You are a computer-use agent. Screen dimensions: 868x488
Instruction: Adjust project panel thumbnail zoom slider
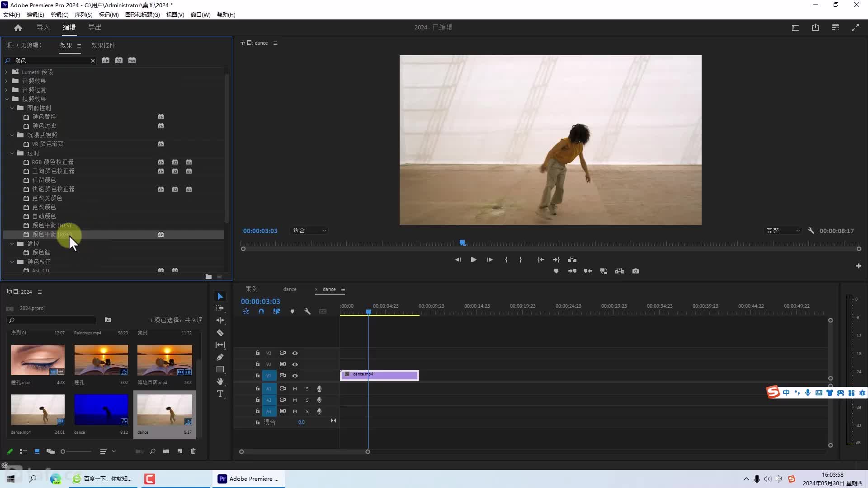click(x=63, y=451)
